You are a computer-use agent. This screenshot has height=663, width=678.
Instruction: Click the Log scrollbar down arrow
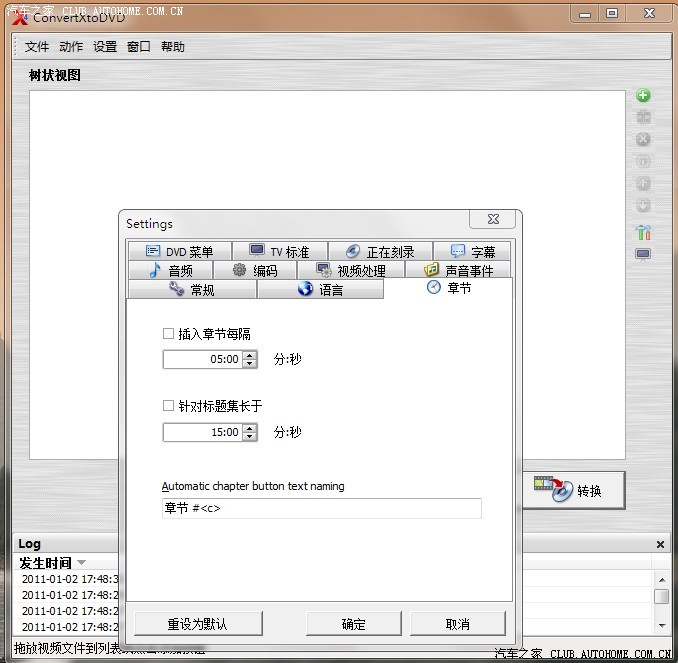pos(662,625)
